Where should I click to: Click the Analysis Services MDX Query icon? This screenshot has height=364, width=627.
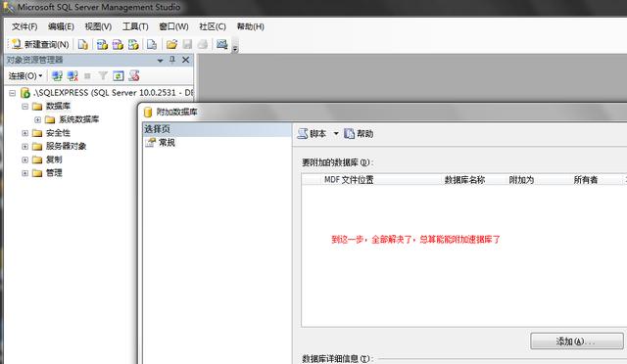click(102, 44)
